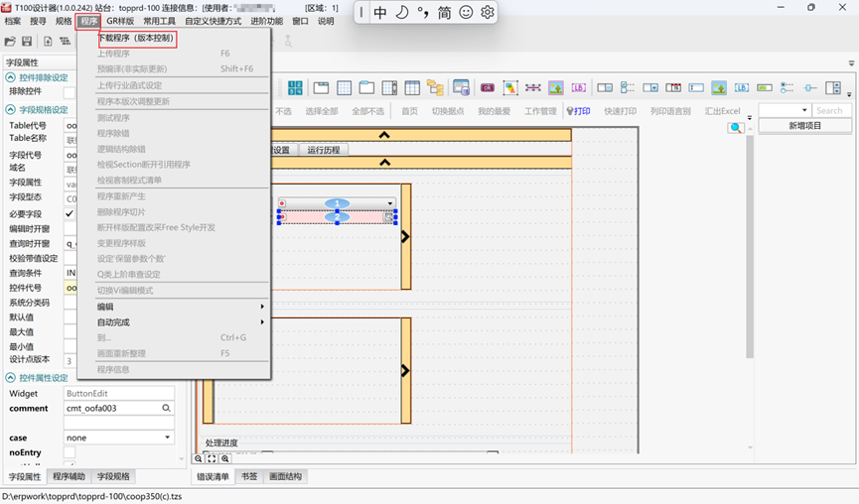Click the design canvas vertical scrollbar
Viewport: 859px width, 504px height.
(x=750, y=246)
